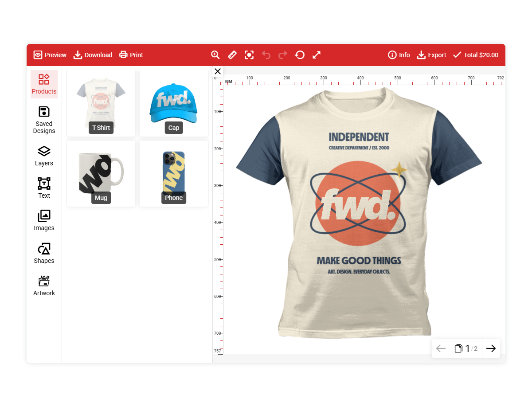Toggle the ruler tool icon
The image size is (532, 407).
232,55
